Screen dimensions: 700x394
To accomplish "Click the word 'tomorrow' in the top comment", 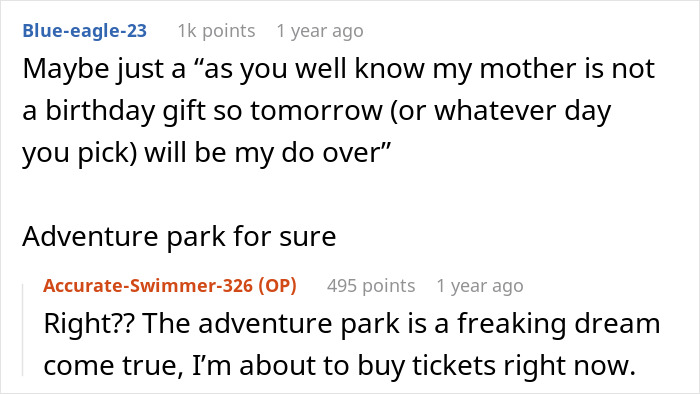I will [316, 111].
